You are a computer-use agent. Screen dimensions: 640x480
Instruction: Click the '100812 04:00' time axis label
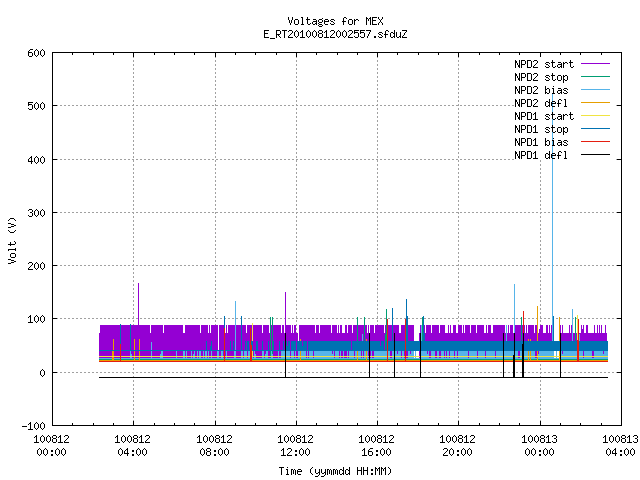pyautogui.click(x=133, y=446)
